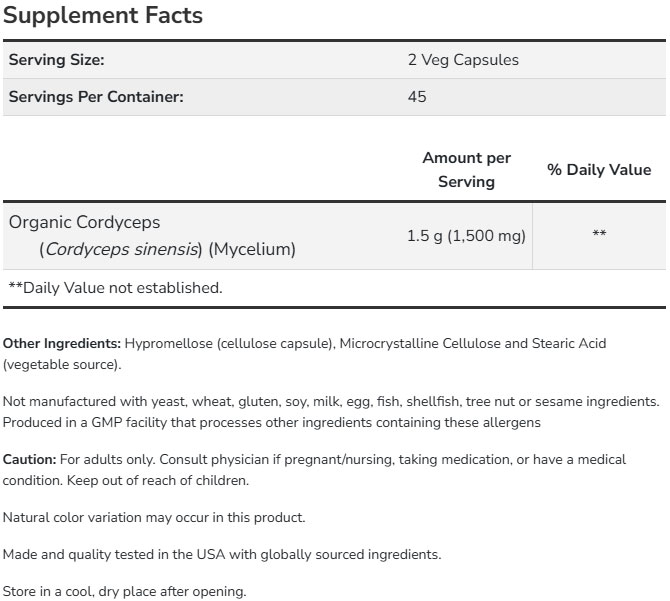
Task: Click the Amount per Serving column header
Action: 466,169
